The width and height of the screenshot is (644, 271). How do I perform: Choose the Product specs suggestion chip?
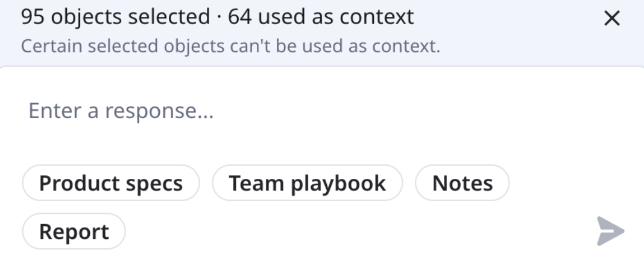[111, 183]
